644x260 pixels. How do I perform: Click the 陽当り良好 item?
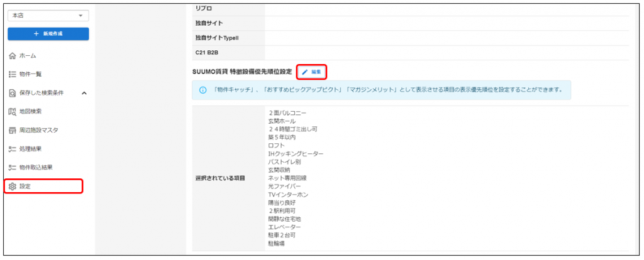281,203
